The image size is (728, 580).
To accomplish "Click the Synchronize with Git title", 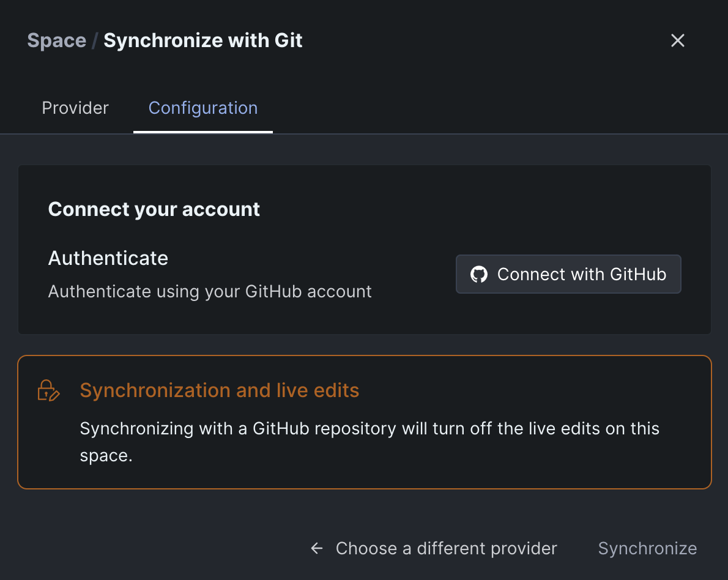I will (203, 41).
